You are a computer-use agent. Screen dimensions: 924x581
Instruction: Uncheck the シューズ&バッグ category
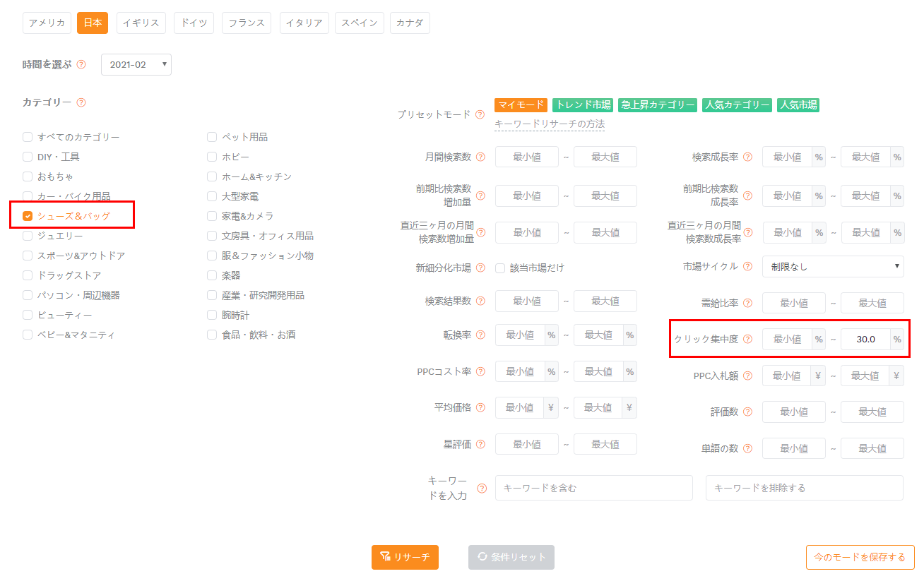[28, 216]
